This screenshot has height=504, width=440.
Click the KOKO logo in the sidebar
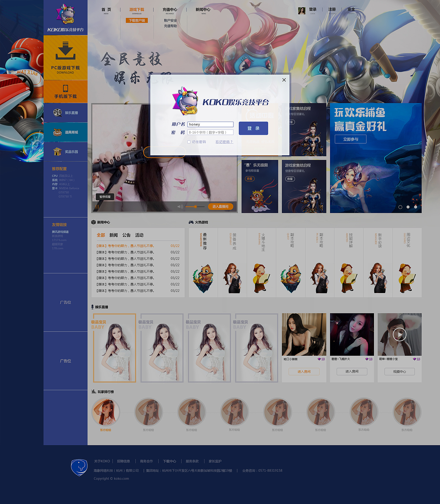click(65, 17)
